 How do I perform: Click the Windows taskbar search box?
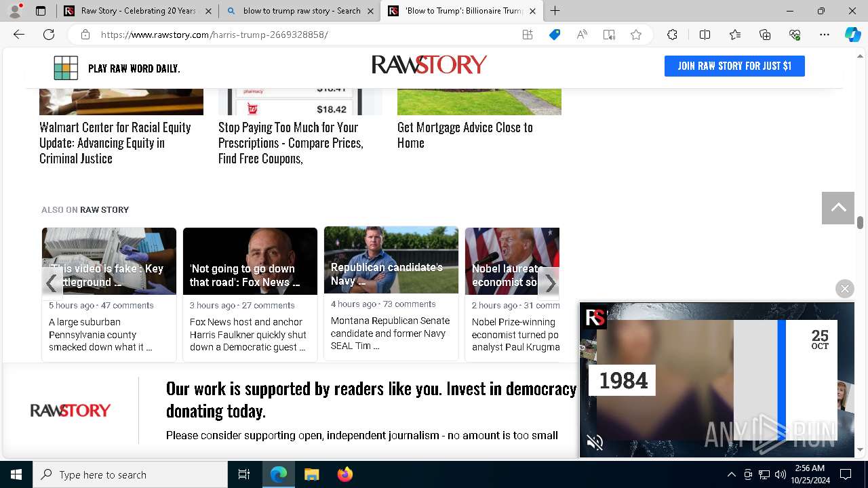[130, 474]
